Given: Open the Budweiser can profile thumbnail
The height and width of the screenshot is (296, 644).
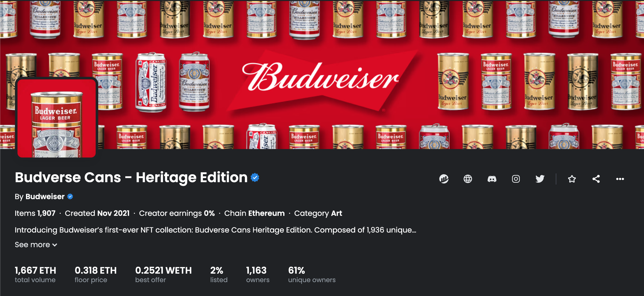Looking at the screenshot, I should [56, 118].
